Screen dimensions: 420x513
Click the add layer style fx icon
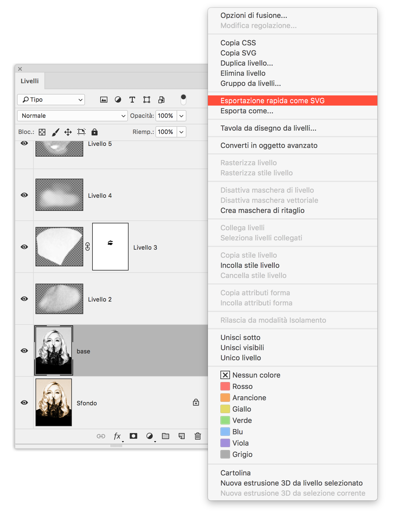[x=117, y=436]
